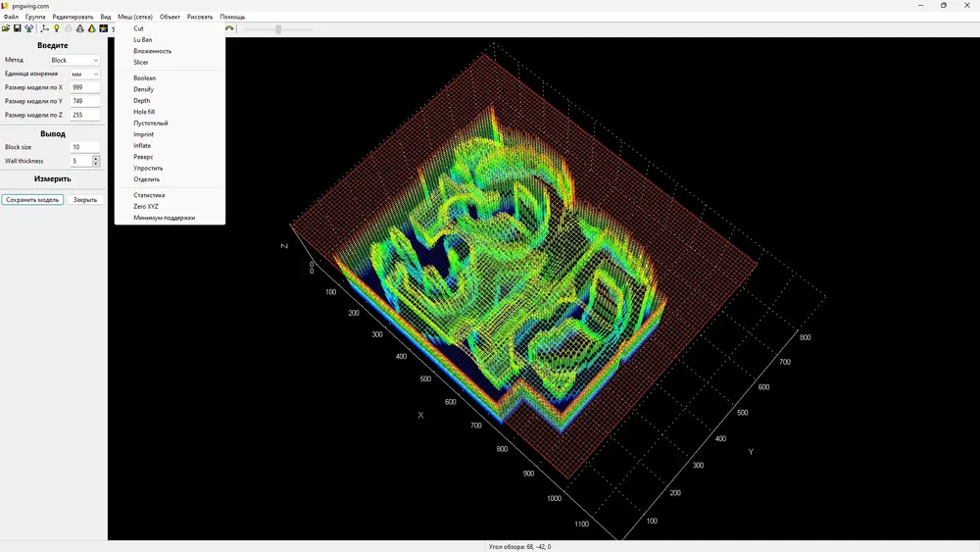Click the save floppy disk icon
Screen dimensions: 980x552
(x=18, y=28)
